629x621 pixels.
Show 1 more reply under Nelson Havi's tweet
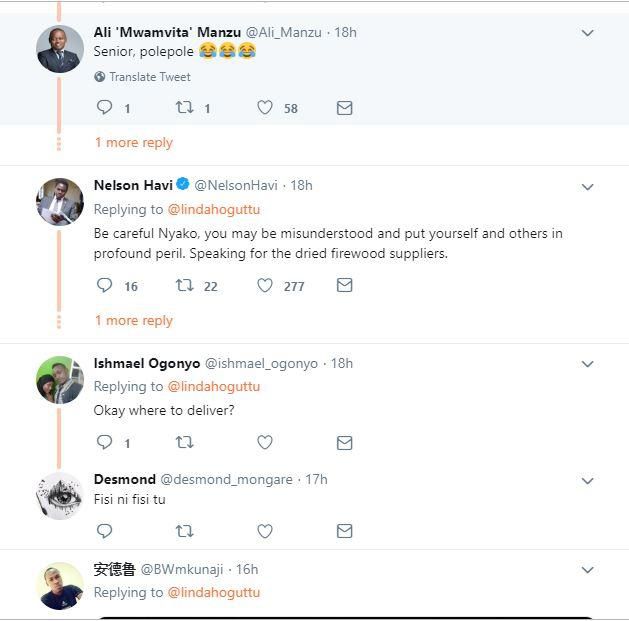tap(134, 321)
